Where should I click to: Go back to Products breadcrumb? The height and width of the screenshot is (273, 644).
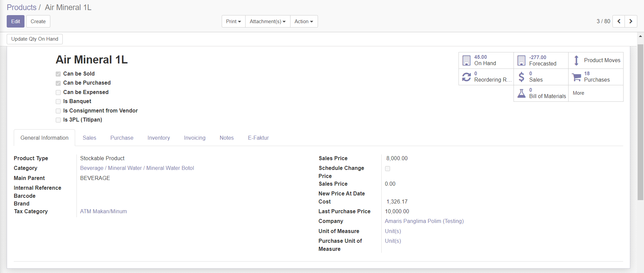tap(21, 7)
